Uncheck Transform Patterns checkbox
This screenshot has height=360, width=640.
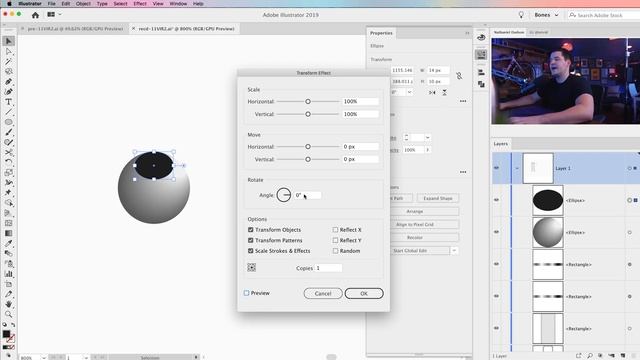point(251,240)
